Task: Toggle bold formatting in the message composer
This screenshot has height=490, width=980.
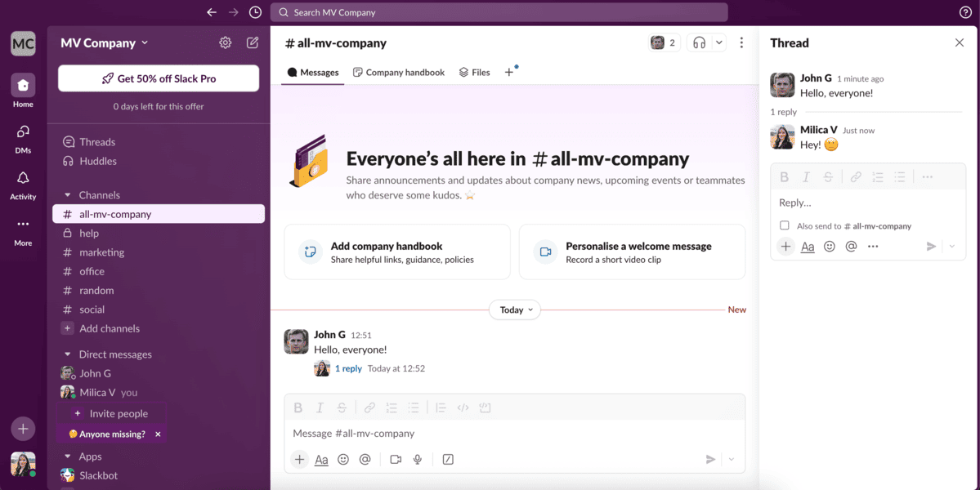Action: (x=298, y=408)
